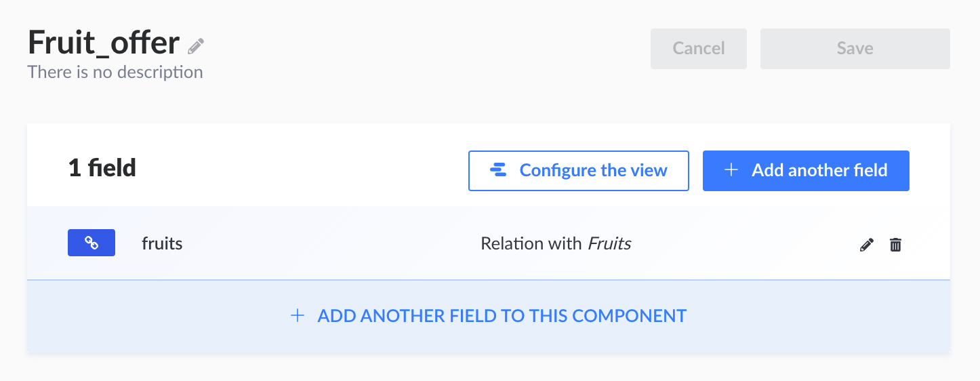Click the Fruit_offer title text
The height and width of the screenshot is (381, 980).
pos(104,43)
